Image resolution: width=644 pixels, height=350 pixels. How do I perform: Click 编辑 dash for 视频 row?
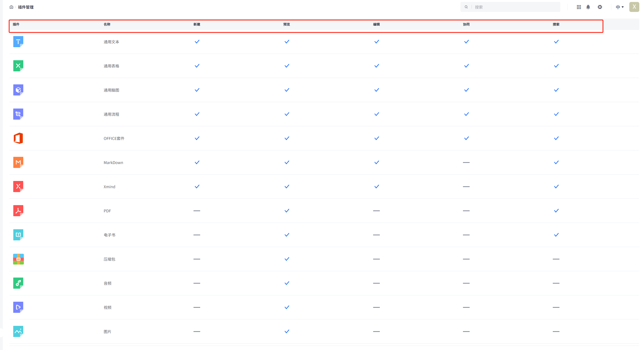tap(376, 307)
